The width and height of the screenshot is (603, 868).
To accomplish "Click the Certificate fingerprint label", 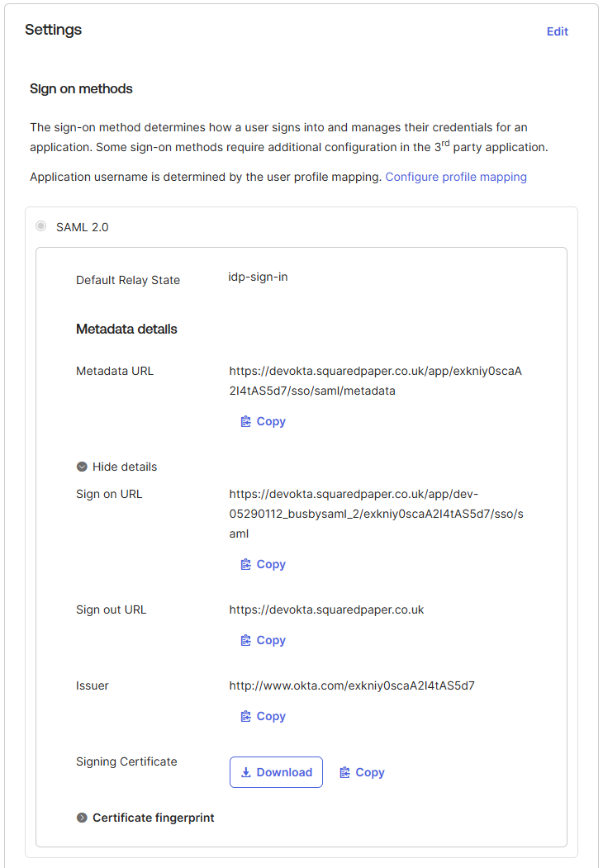I will 154,818.
